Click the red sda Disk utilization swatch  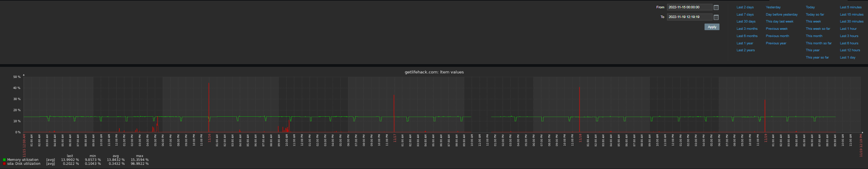(4, 163)
